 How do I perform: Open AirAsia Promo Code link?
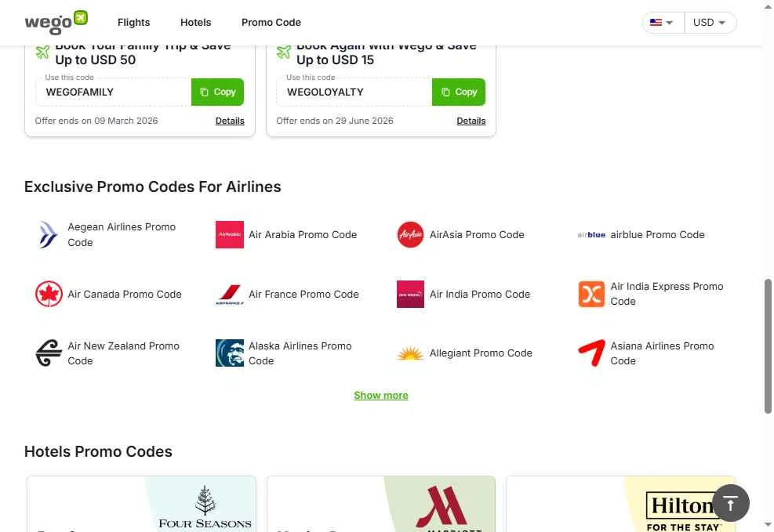pos(477,235)
